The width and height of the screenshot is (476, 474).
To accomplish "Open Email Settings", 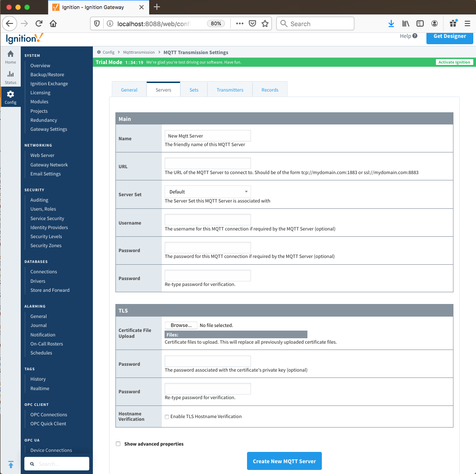I will 45,174.
